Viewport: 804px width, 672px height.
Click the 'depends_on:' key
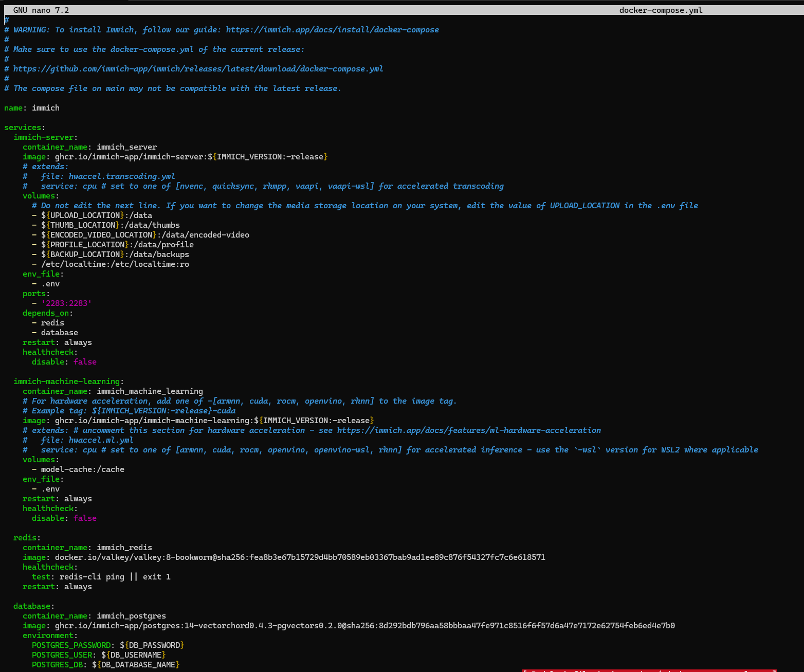48,313
